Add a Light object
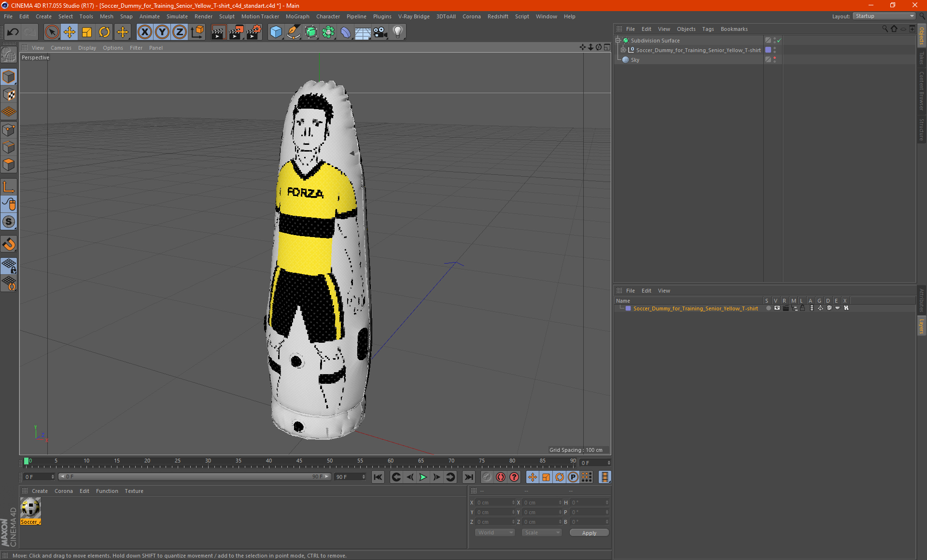The width and height of the screenshot is (927, 560). [x=398, y=32]
